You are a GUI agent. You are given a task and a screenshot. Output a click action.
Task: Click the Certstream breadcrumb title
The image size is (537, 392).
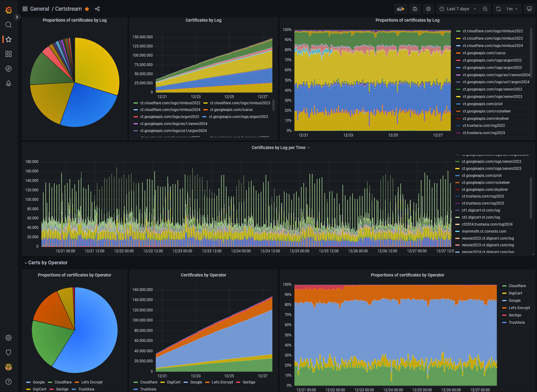click(68, 9)
